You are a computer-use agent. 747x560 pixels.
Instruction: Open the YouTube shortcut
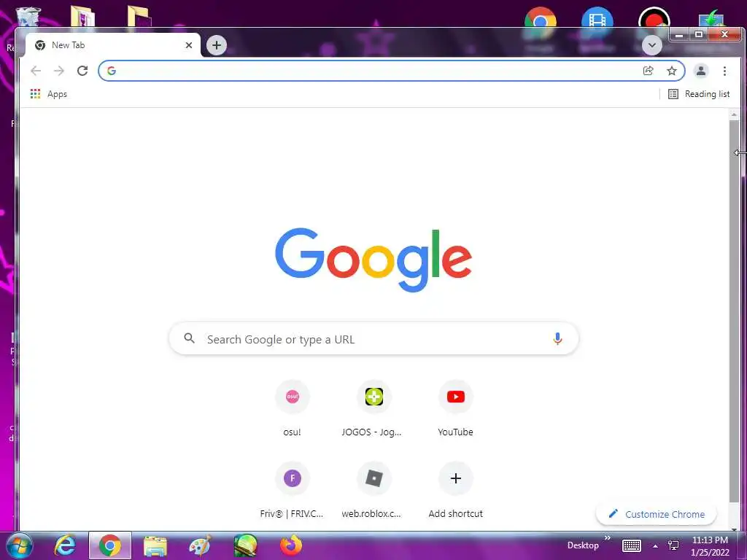(455, 410)
